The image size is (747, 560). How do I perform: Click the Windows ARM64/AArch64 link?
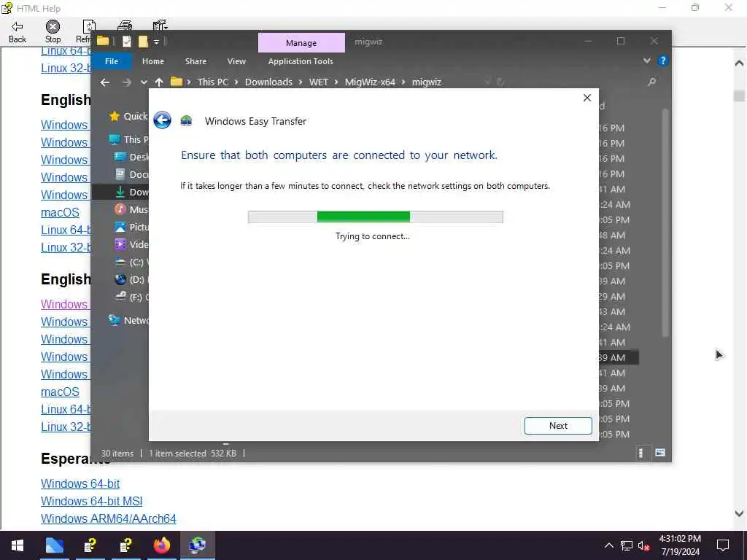coord(109,518)
